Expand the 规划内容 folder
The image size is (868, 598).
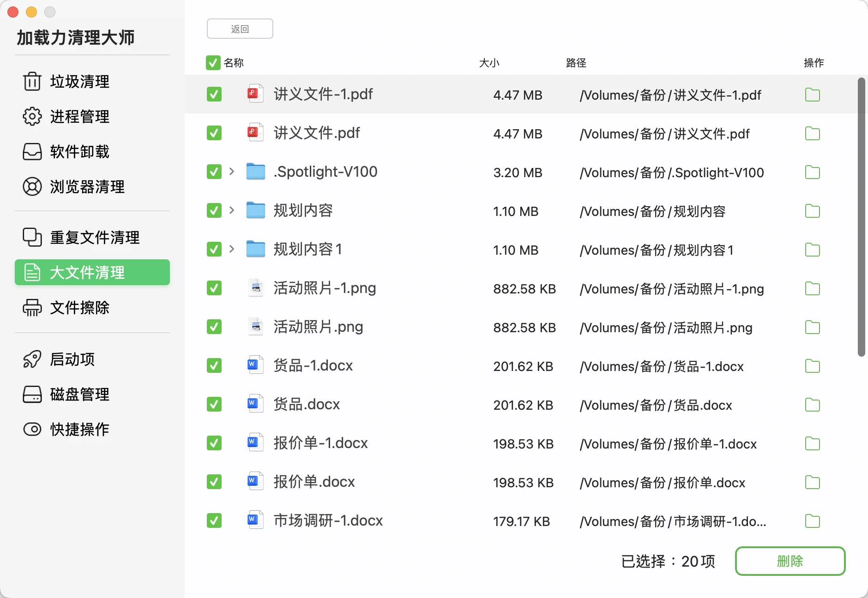coord(232,210)
